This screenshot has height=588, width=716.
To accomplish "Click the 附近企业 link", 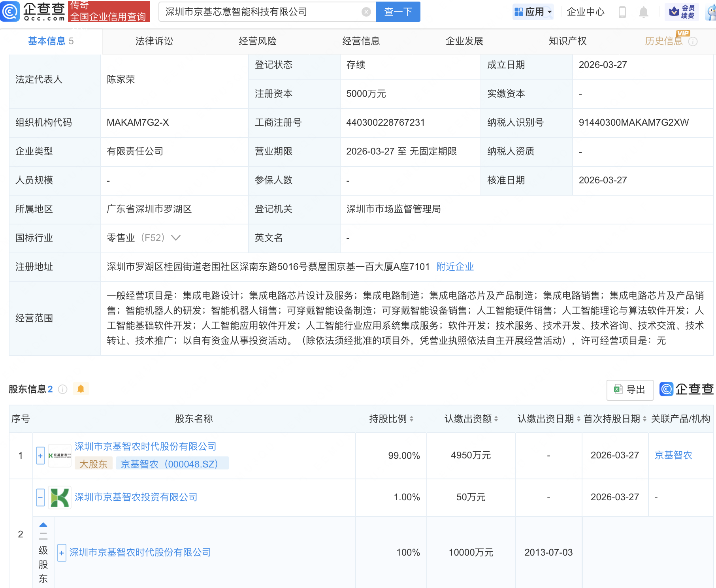I will coord(455,267).
